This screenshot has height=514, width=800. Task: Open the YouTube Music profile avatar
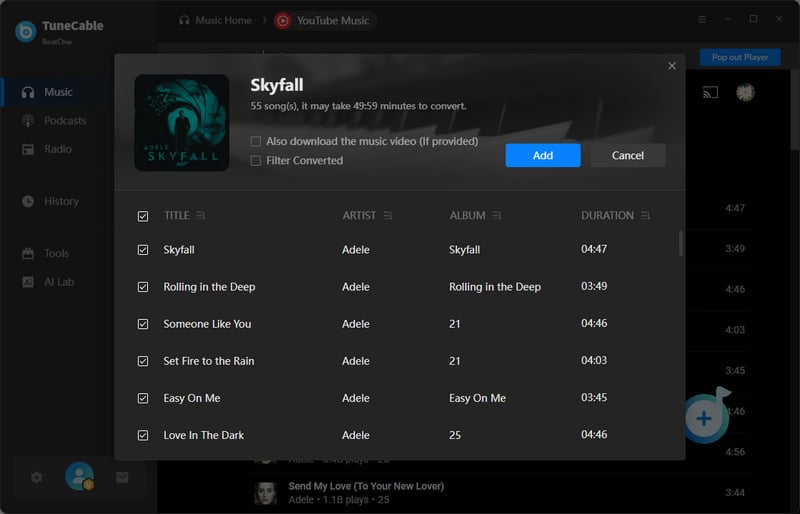pos(745,92)
